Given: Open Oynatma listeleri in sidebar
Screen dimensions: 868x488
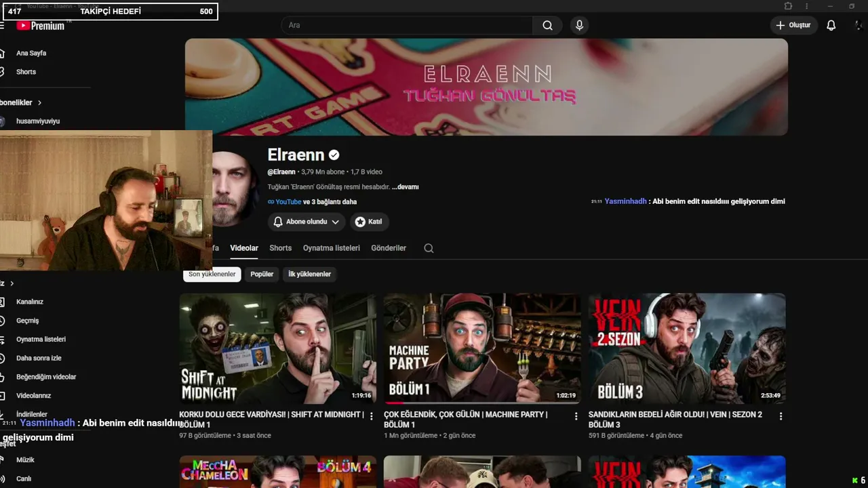Looking at the screenshot, I should coord(41,339).
